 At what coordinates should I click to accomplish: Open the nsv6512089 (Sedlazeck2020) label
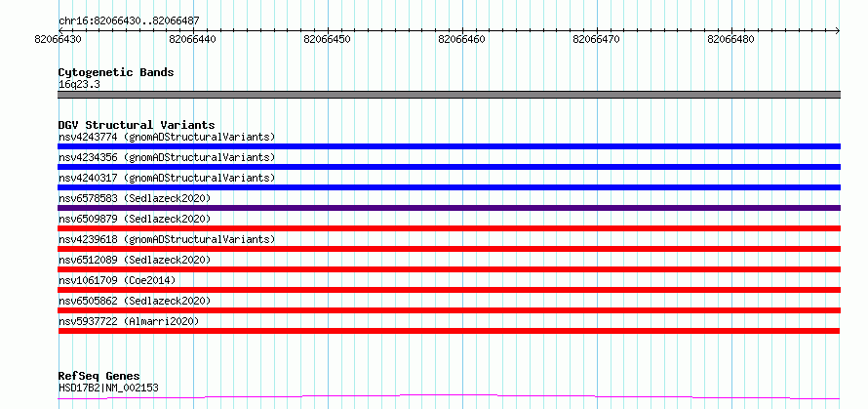(x=135, y=260)
